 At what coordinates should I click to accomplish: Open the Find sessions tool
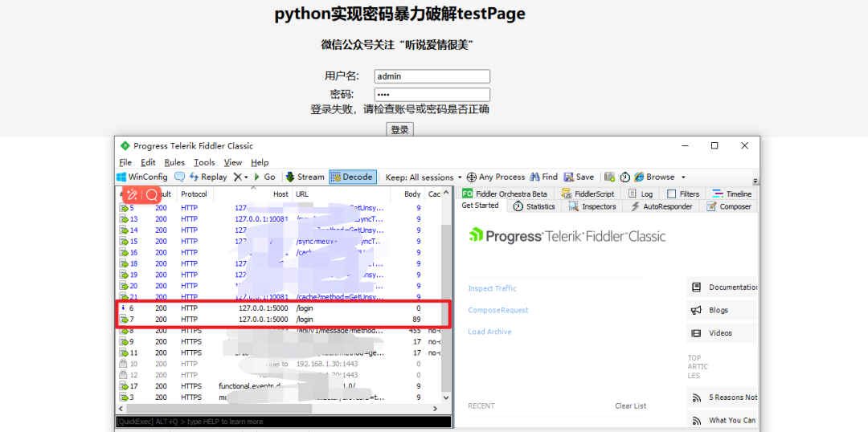(543, 177)
